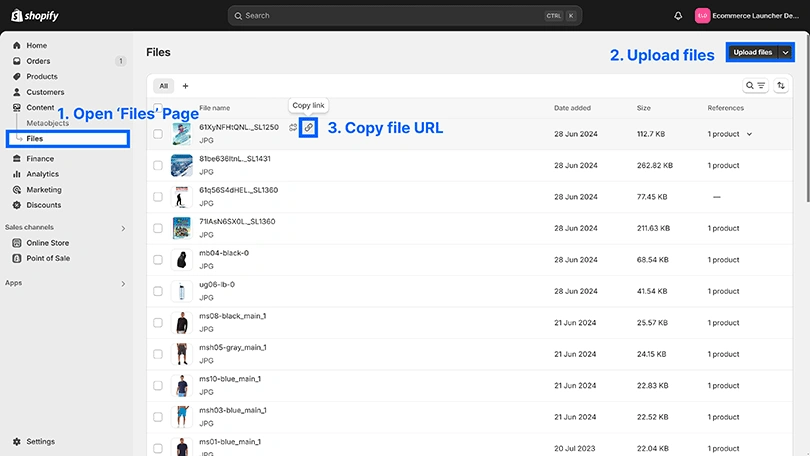Viewport: 810px width, 456px height.
Task: Expand the Sales channels section chevron
Action: pyautogui.click(x=123, y=228)
